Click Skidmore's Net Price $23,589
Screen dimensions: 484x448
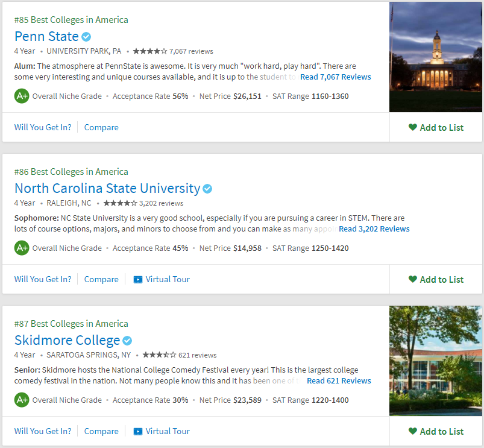click(x=230, y=400)
